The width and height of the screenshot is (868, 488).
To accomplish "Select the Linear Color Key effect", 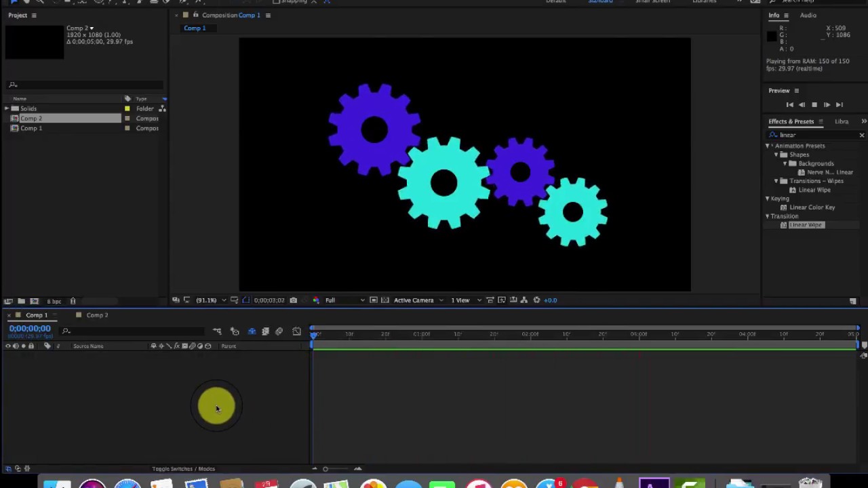I will 812,207.
